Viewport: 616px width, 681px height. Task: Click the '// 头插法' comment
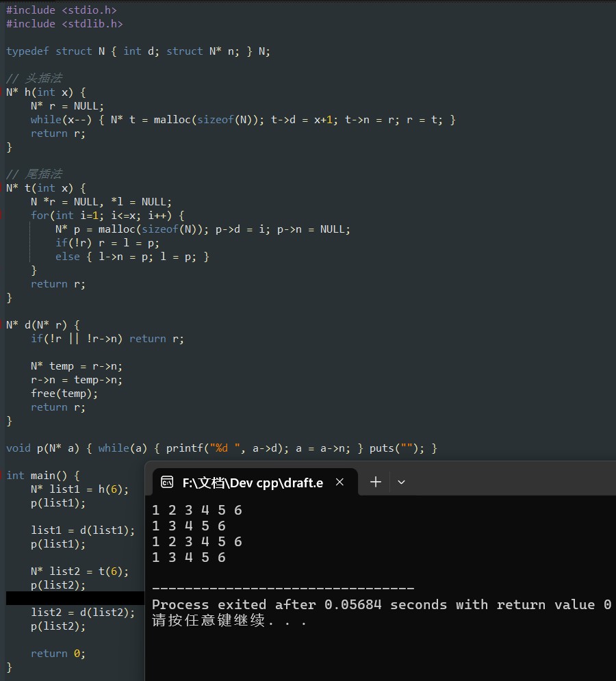click(x=34, y=78)
